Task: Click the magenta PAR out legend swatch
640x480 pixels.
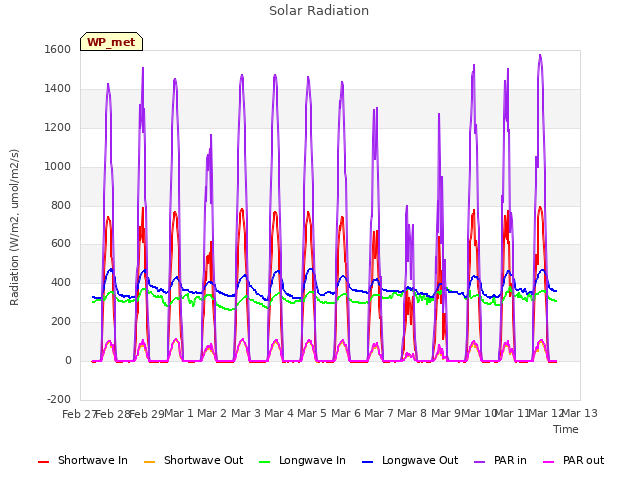Action: pos(549,462)
